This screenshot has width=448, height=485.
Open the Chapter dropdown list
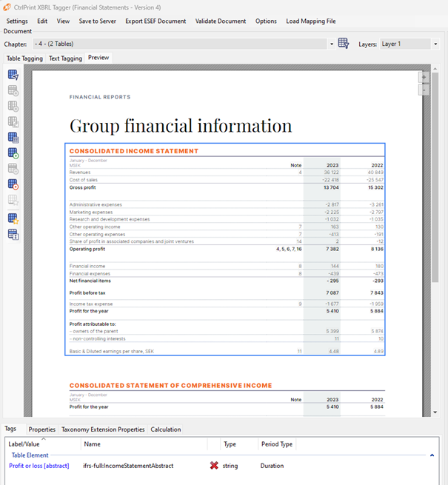click(x=332, y=44)
